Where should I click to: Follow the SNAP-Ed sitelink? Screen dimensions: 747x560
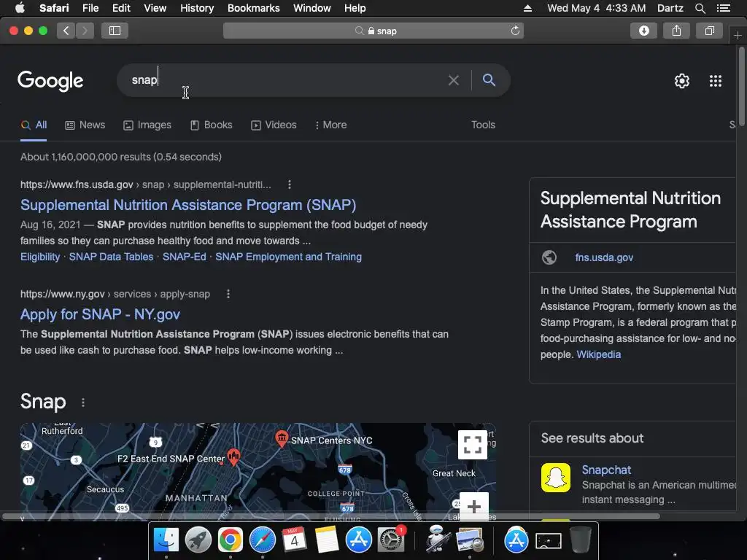tap(185, 257)
